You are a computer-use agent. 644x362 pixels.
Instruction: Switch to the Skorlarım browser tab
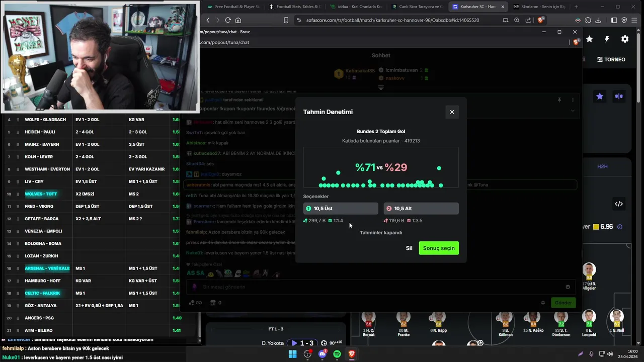(539, 7)
